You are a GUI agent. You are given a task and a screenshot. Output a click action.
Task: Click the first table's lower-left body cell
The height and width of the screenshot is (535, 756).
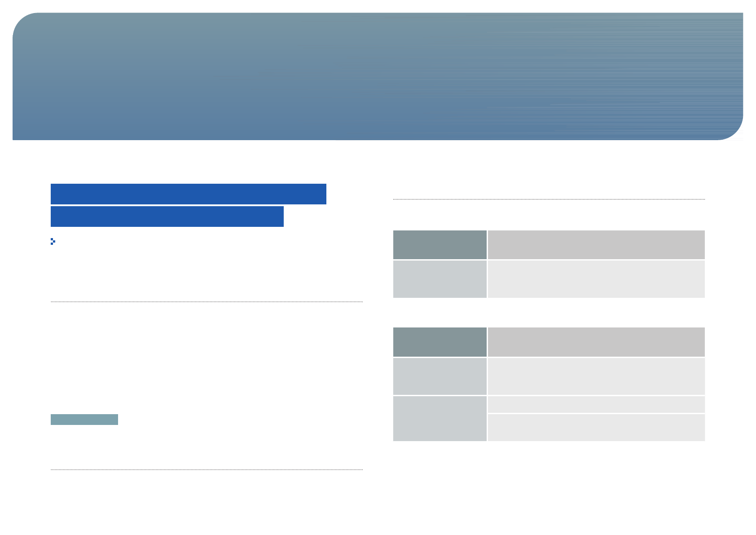(440, 279)
